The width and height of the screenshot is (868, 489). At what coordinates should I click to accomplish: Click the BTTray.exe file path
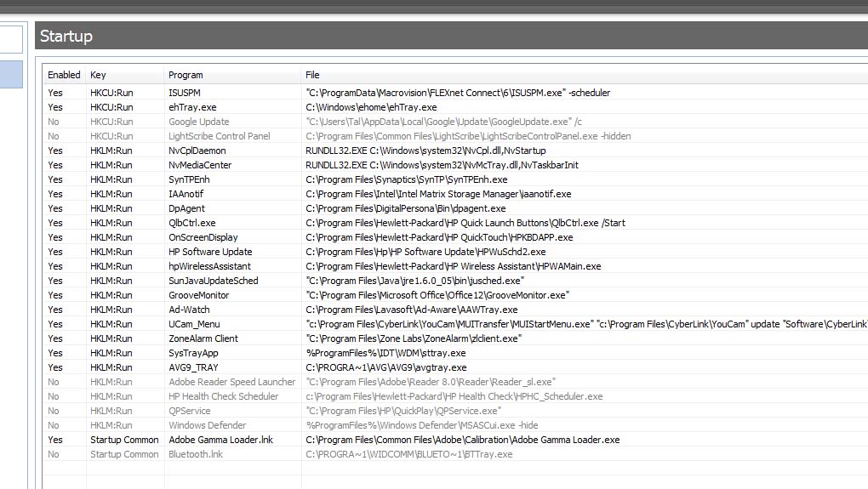409,454
